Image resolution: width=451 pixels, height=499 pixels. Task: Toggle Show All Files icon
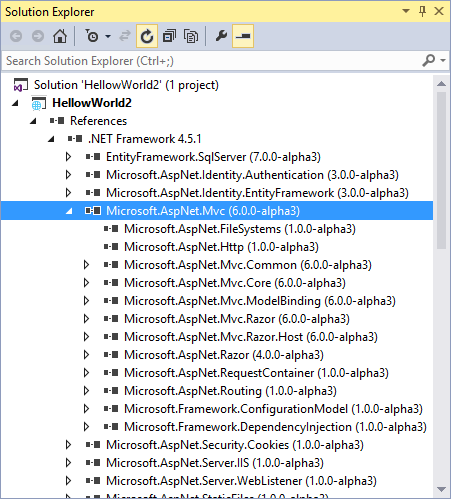191,36
